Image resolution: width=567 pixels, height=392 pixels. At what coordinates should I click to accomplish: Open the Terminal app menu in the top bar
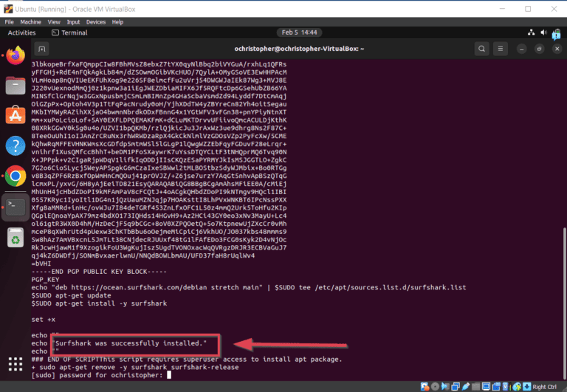click(x=69, y=32)
